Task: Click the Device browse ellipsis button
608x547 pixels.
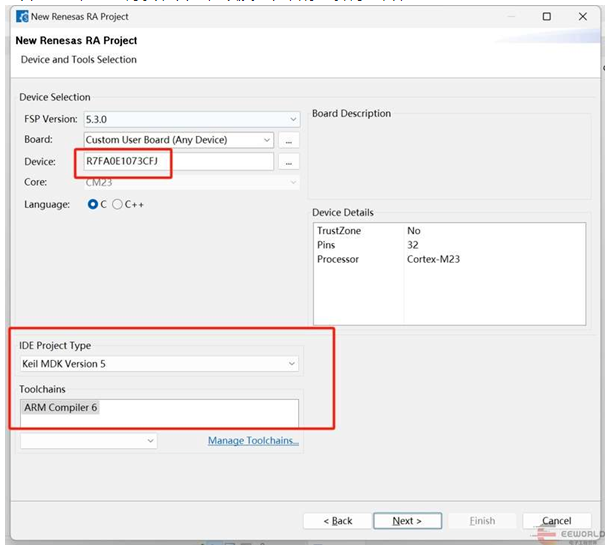Action: (289, 161)
